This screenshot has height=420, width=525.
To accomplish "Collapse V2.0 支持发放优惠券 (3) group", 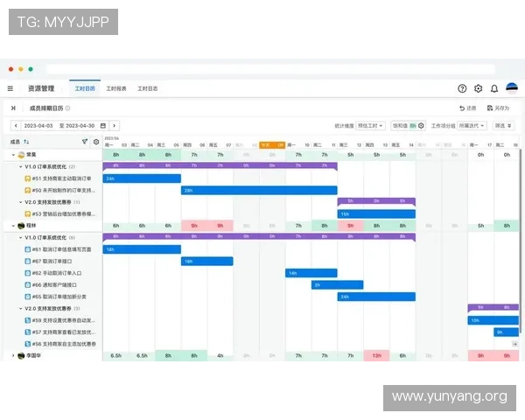I will coord(20,309).
